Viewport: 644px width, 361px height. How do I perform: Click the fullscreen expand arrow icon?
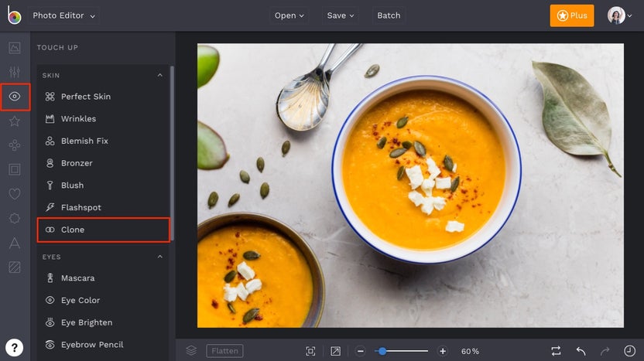pos(336,351)
